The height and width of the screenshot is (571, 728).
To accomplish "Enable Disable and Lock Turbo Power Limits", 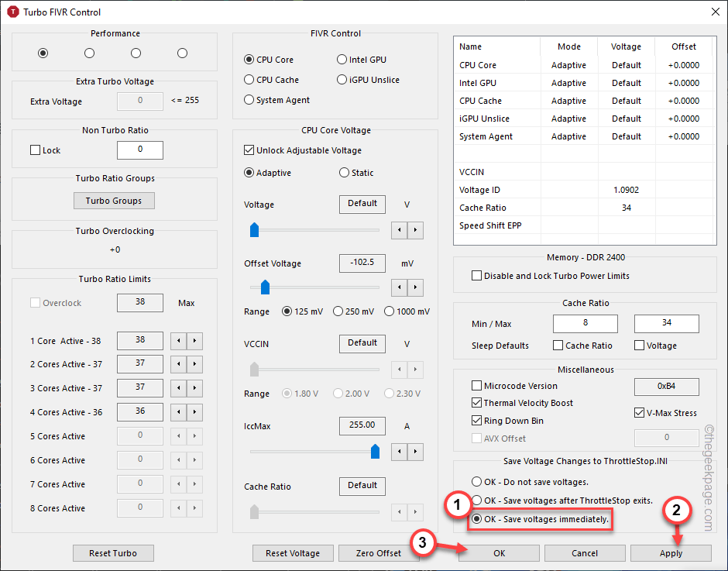I will click(x=476, y=276).
